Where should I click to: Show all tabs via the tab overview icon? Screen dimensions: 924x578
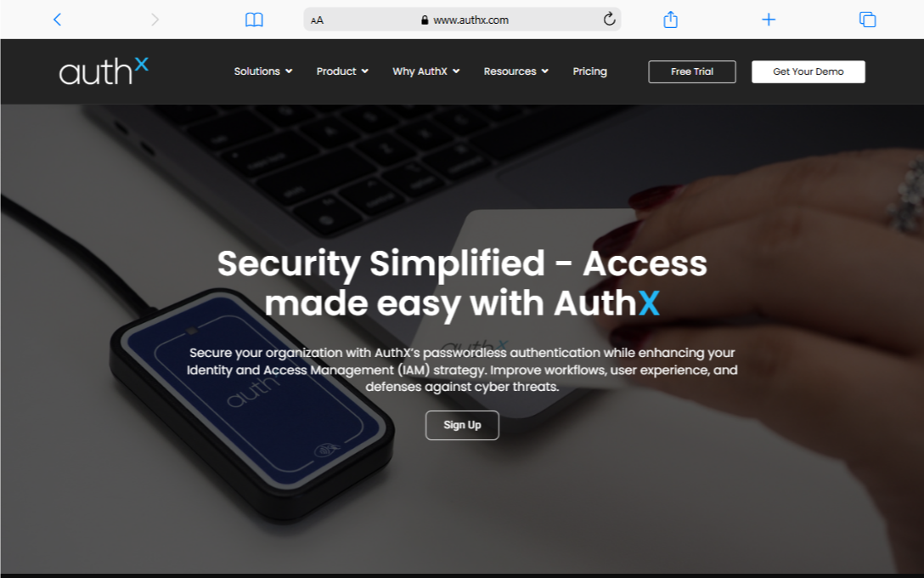click(x=867, y=20)
